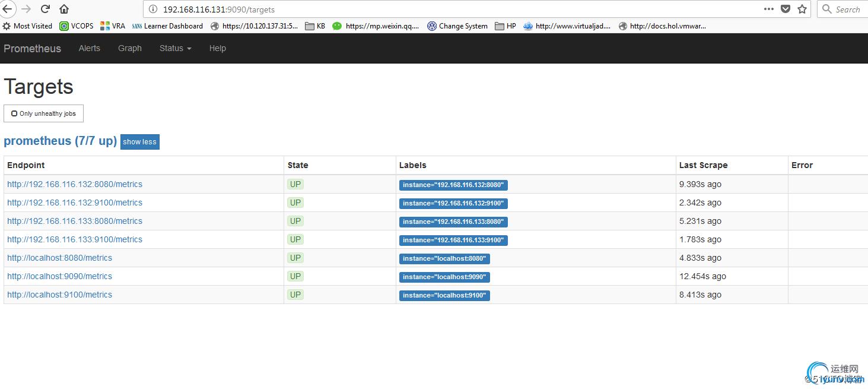Screen dimensions: 868x389
Task: Click last scrape value 1.783s ago
Action: pos(700,239)
